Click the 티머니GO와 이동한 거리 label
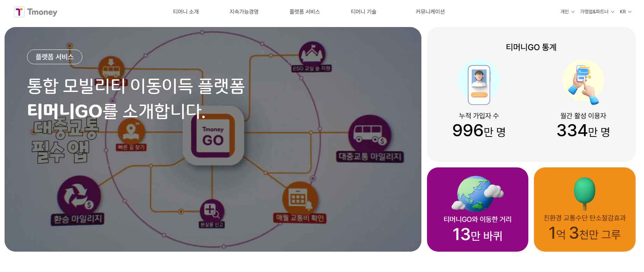 point(477,219)
